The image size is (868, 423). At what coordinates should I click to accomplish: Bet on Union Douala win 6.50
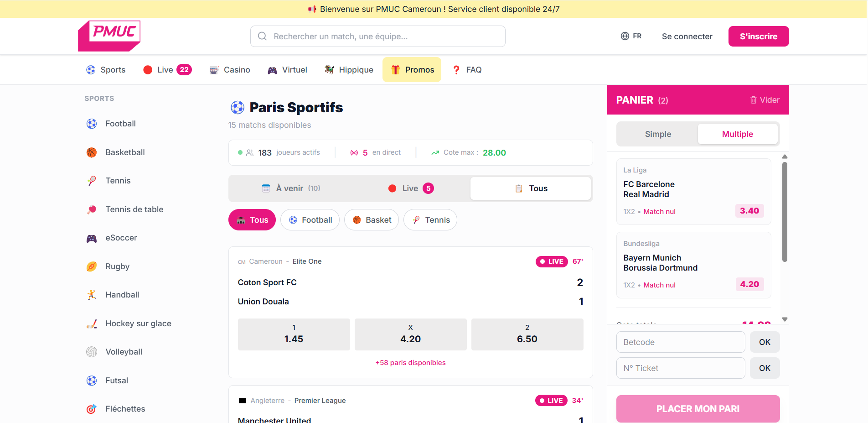[x=527, y=334]
